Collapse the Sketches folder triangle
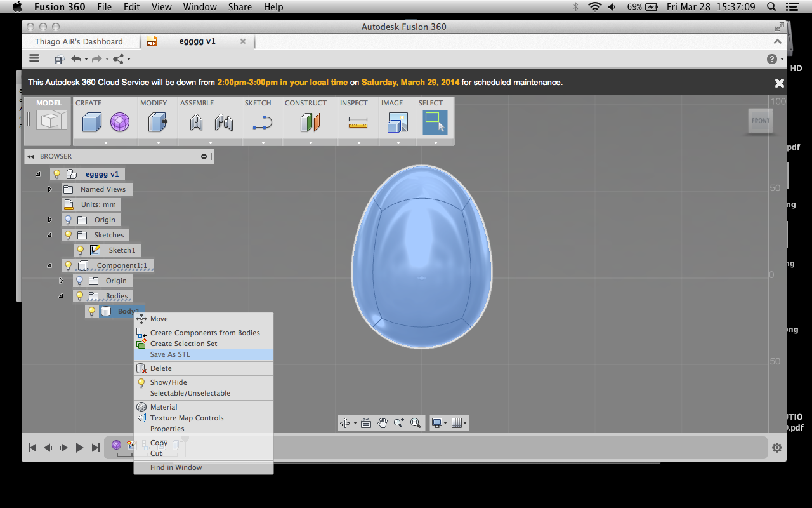812x508 pixels. [49, 235]
